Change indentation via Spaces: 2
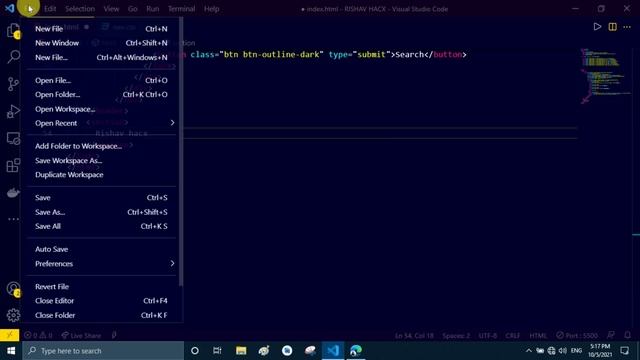 (456, 336)
